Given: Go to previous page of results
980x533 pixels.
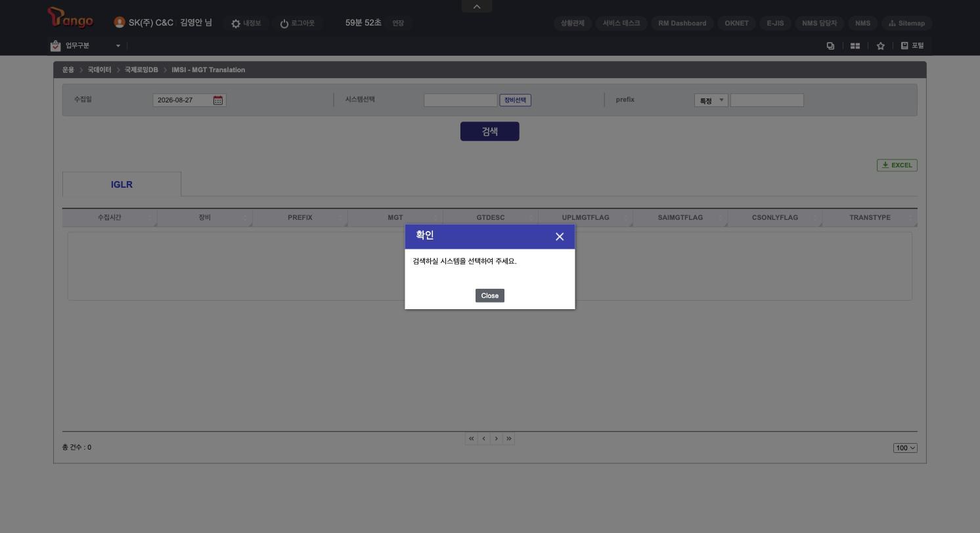Looking at the screenshot, I should [x=483, y=438].
